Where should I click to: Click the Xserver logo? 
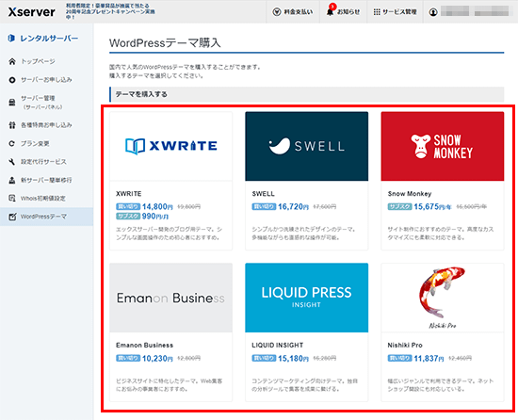tap(31, 12)
